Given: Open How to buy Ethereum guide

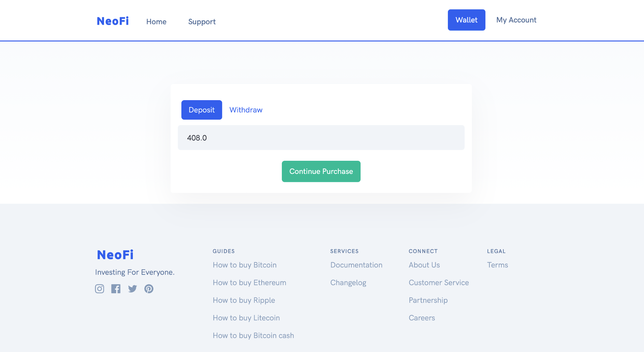Looking at the screenshot, I should (249, 283).
